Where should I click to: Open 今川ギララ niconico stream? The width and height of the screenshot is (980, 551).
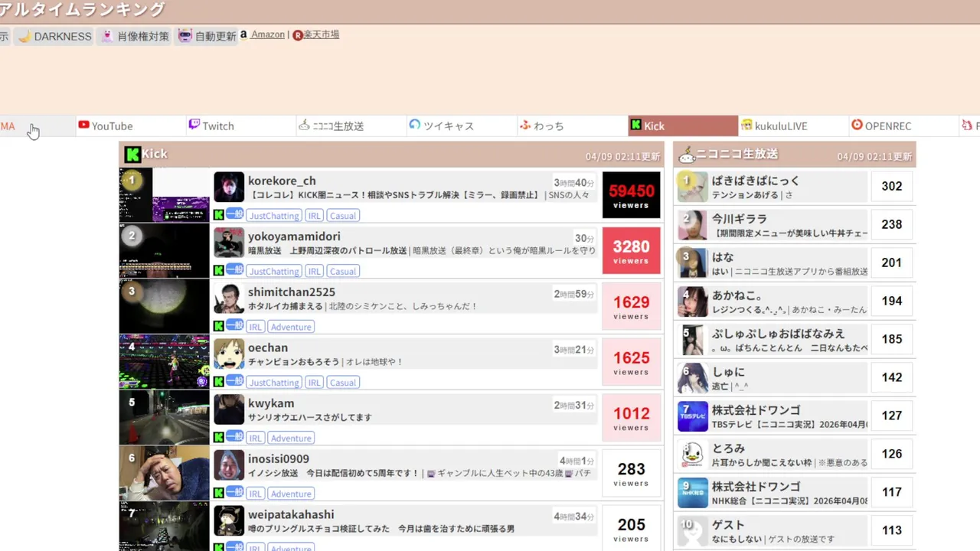tap(740, 219)
